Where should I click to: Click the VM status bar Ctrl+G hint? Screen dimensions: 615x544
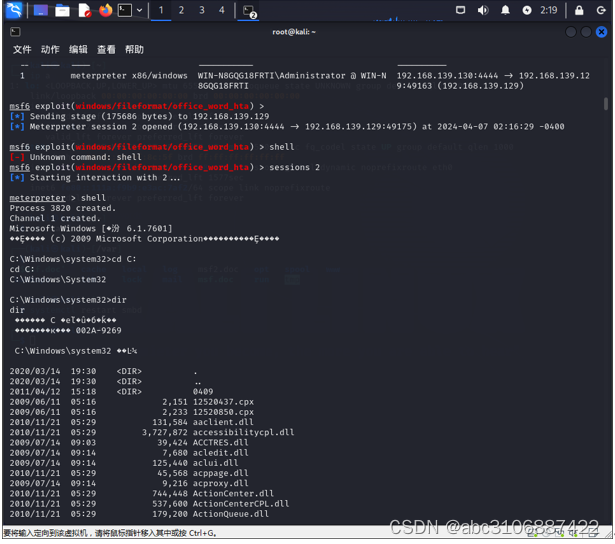(110, 533)
